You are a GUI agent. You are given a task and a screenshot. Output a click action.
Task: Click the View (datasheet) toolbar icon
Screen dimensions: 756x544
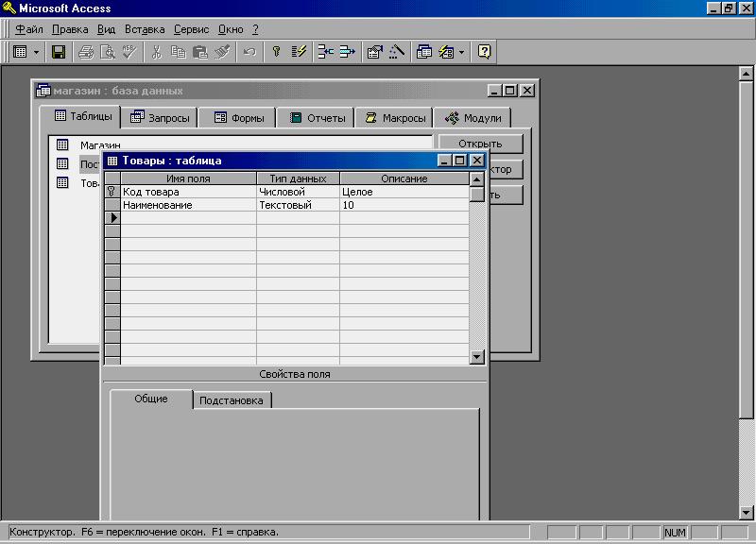click(20, 52)
